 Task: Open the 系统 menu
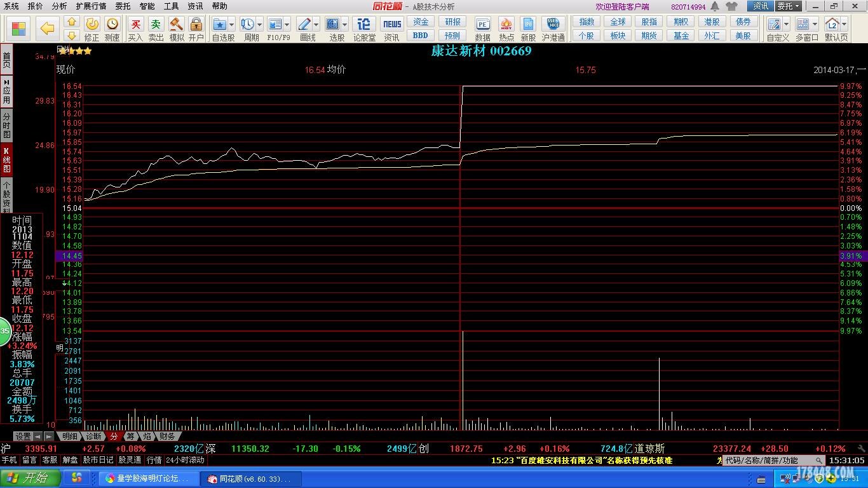click(x=11, y=6)
